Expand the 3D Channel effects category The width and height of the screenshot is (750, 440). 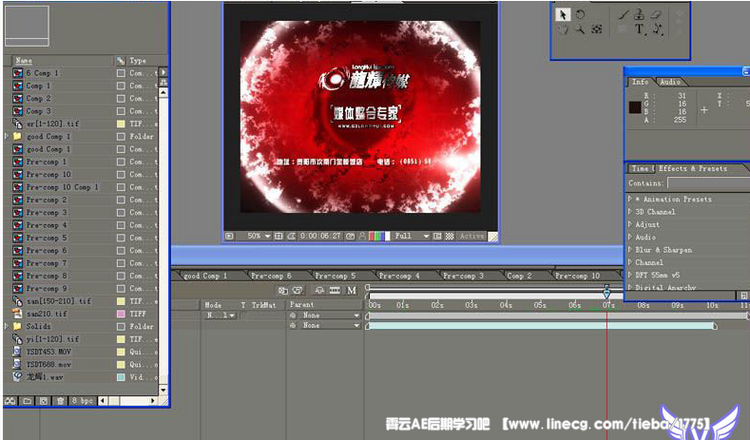pyautogui.click(x=630, y=211)
